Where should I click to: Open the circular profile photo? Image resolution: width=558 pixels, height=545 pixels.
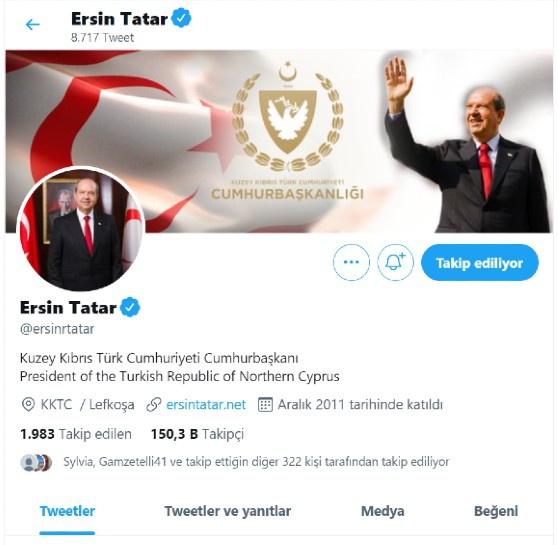[x=81, y=229]
